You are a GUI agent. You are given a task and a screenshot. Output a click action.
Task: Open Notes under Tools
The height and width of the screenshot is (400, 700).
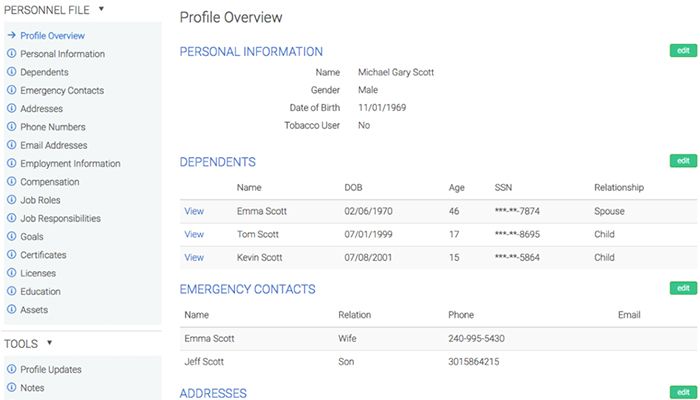pyautogui.click(x=32, y=388)
